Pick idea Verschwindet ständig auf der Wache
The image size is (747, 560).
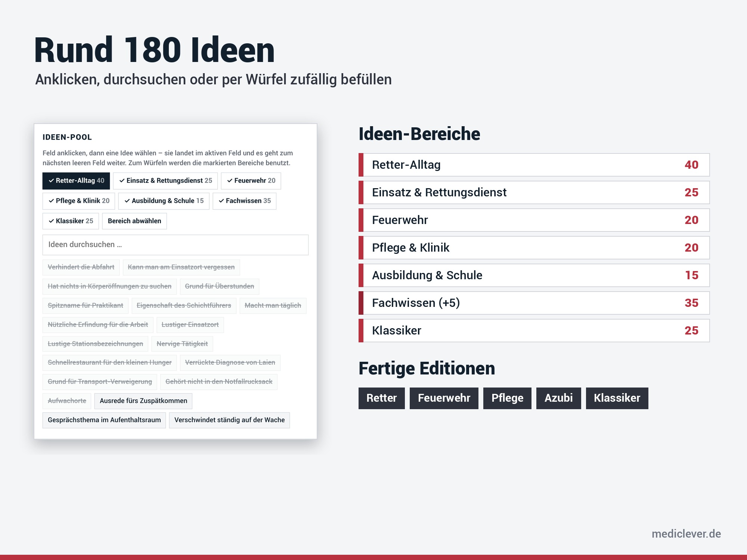click(229, 420)
